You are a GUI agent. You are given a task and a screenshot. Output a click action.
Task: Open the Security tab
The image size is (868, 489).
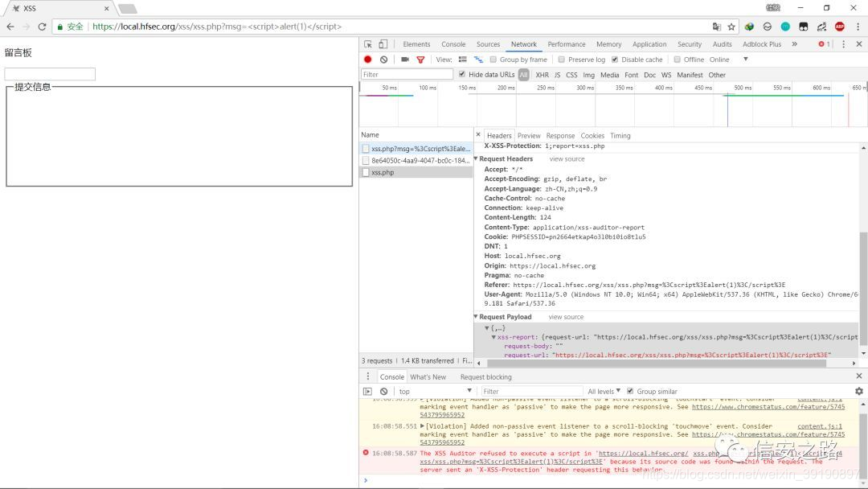[x=690, y=44]
